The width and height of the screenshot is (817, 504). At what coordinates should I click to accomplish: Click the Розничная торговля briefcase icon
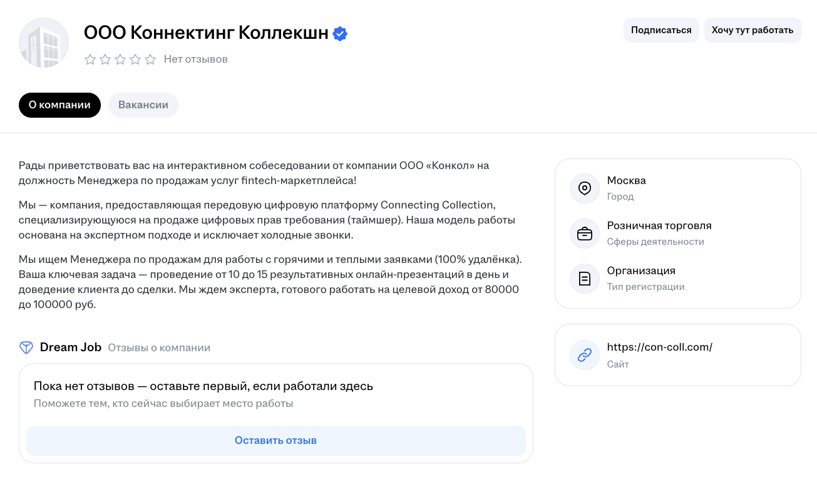click(585, 234)
